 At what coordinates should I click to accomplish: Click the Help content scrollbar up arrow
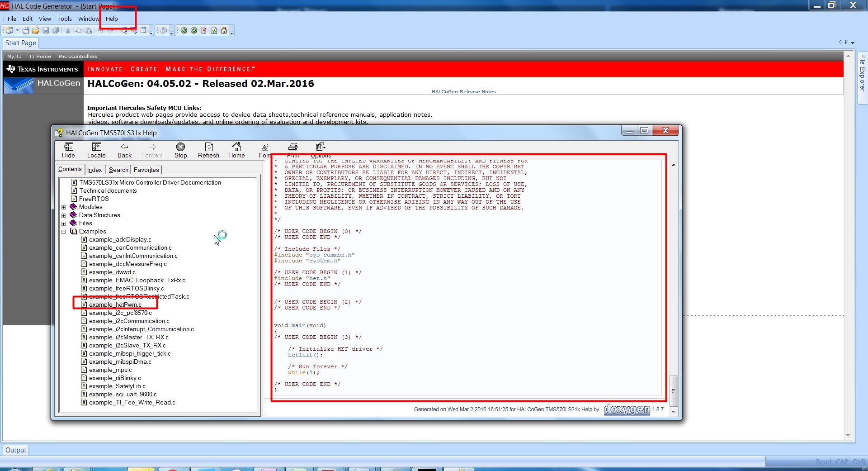coord(674,165)
